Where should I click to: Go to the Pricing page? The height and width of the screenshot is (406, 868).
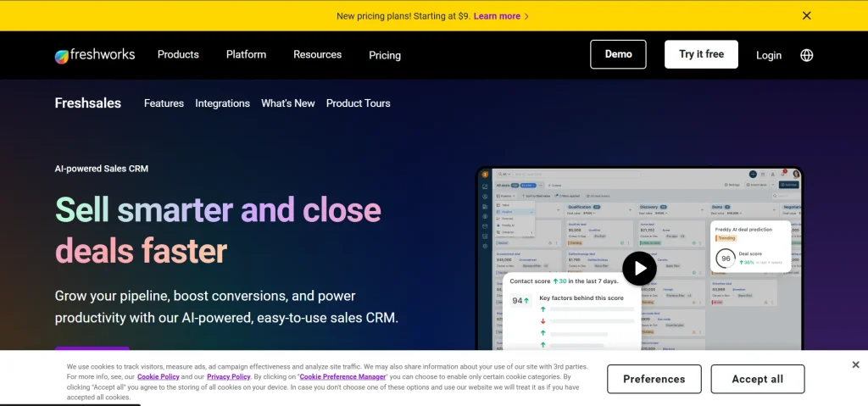tap(385, 55)
